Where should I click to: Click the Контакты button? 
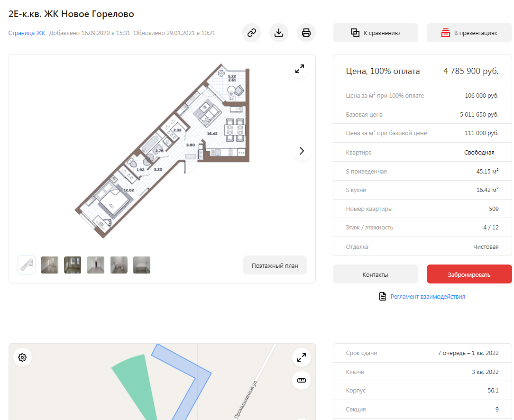pos(375,274)
